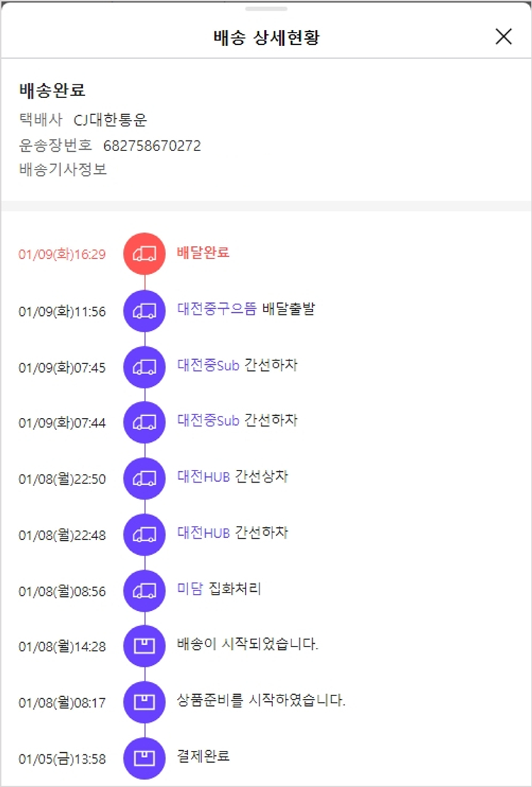Viewport: 532px width, 787px height.
Task: Open the 대전HUB link for 간선하차
Action: click(x=204, y=533)
